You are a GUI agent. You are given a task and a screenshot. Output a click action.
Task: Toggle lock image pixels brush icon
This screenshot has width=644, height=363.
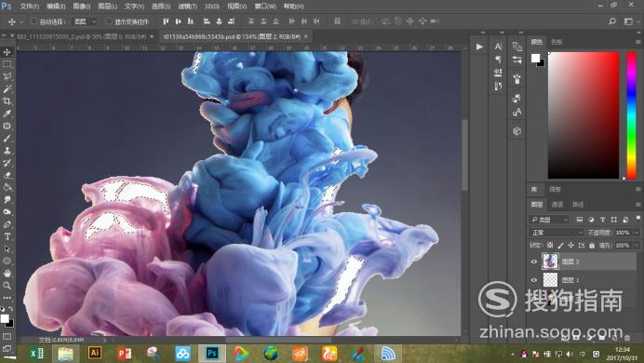[x=560, y=245]
